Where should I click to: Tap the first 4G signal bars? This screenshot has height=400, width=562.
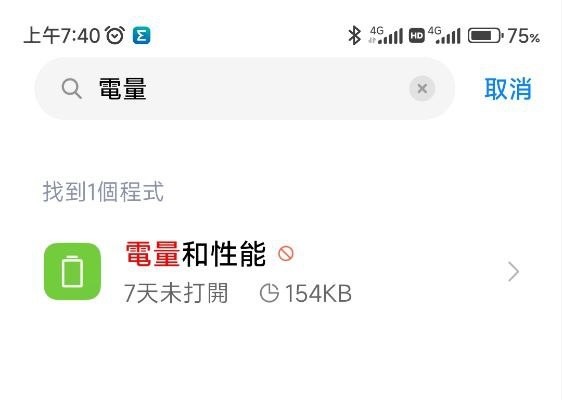(386, 35)
